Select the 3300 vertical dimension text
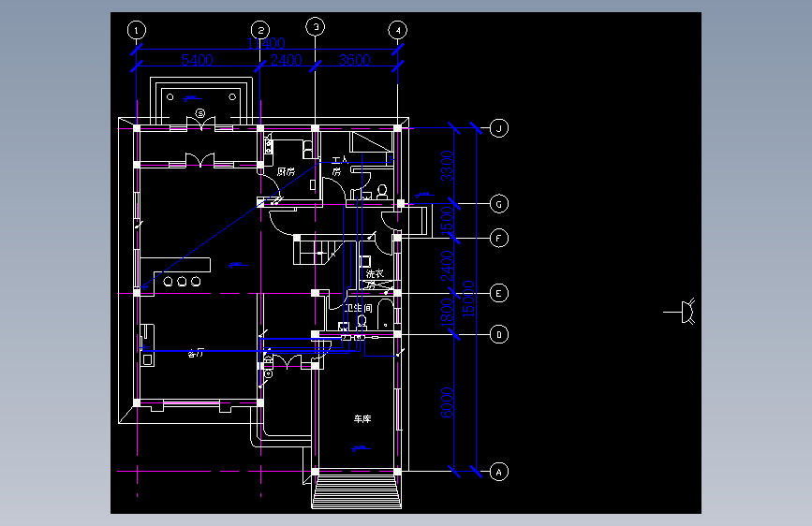This screenshot has width=812, height=526. (447, 166)
